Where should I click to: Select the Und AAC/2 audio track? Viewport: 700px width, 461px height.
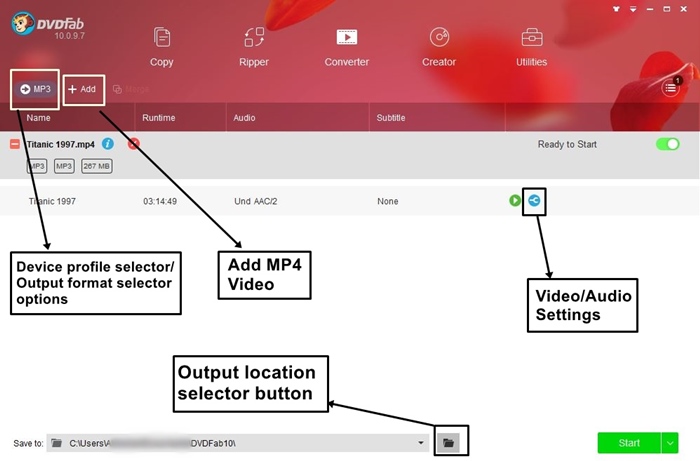[255, 201]
